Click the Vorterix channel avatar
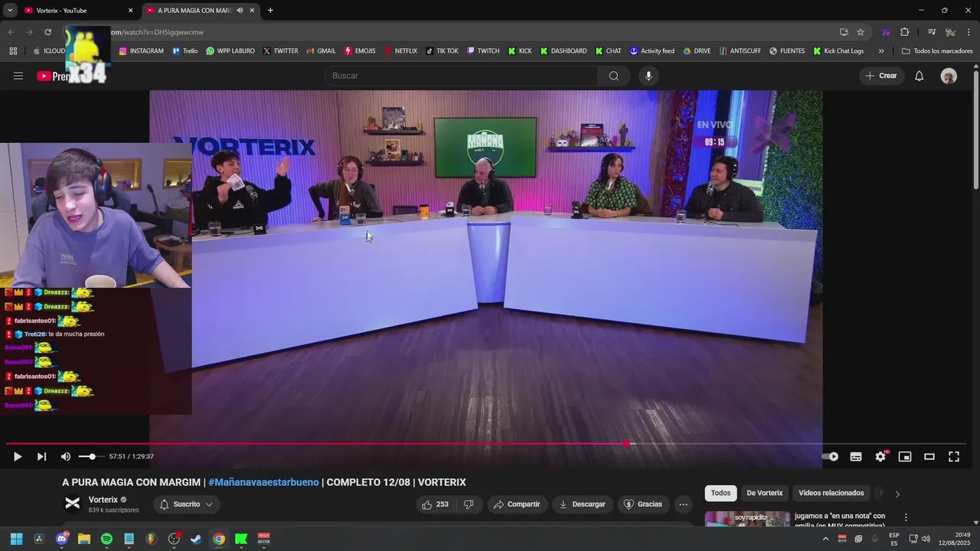Viewport: 980px width, 551px height. click(73, 504)
